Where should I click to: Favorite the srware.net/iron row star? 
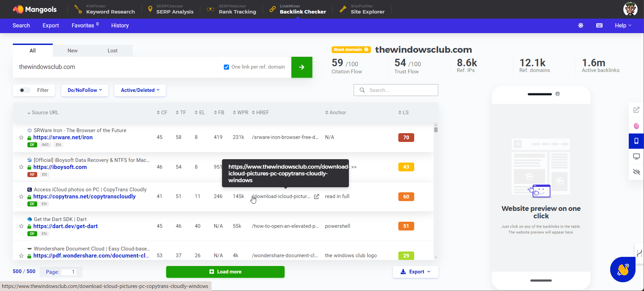[x=21, y=138]
